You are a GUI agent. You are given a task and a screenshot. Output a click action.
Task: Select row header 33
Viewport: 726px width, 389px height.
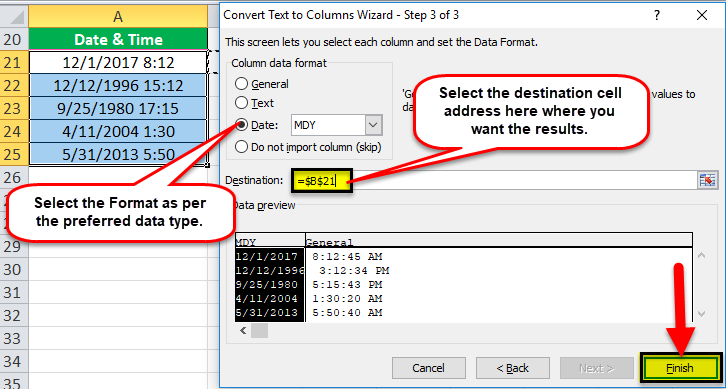[14, 339]
